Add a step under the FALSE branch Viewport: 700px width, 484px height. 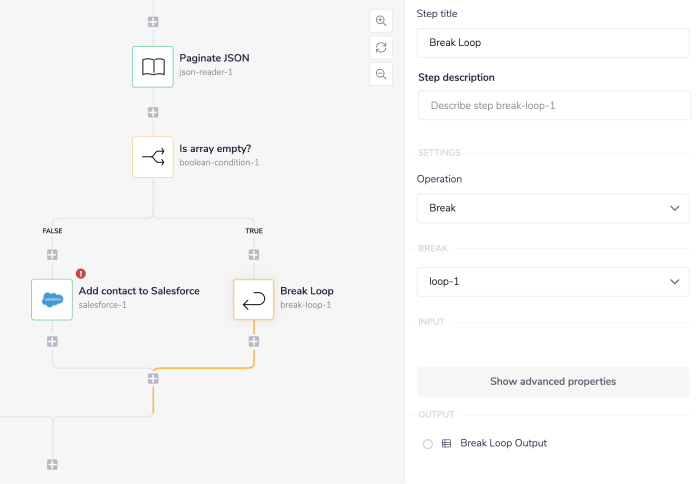tap(52, 255)
